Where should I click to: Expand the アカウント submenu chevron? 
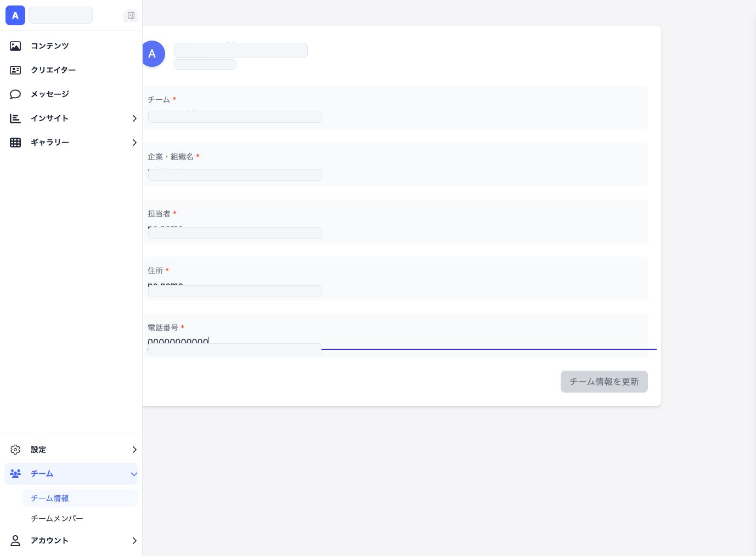pyautogui.click(x=134, y=541)
